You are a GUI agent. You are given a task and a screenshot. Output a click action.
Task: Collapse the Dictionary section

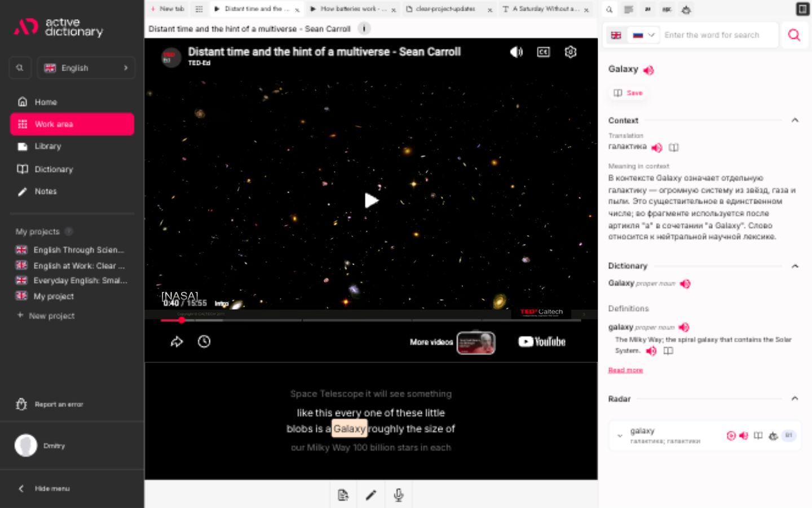[x=795, y=266]
